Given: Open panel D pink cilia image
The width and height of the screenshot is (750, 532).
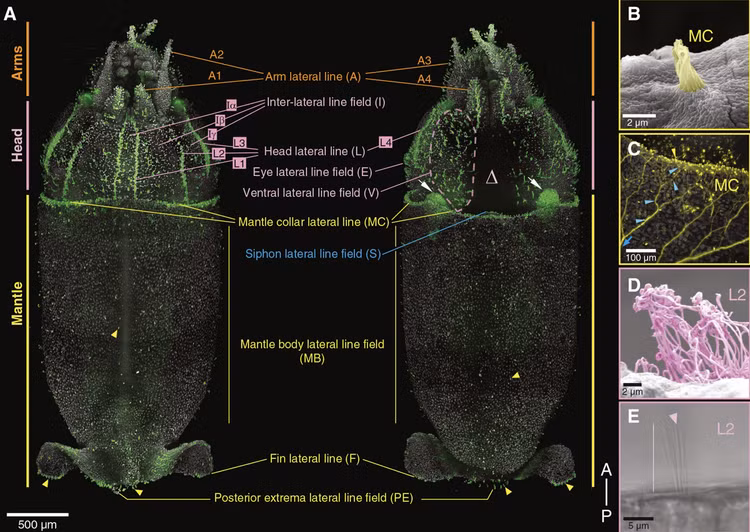Looking at the screenshot, I should [x=684, y=333].
